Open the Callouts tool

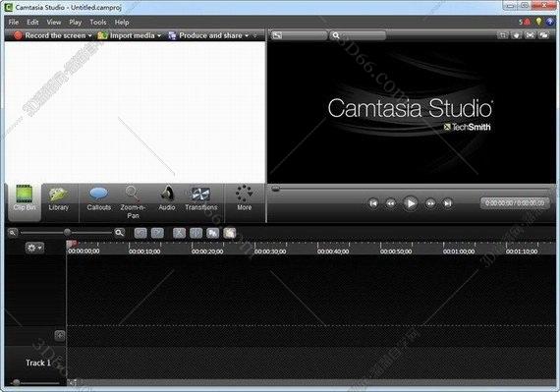coord(98,198)
